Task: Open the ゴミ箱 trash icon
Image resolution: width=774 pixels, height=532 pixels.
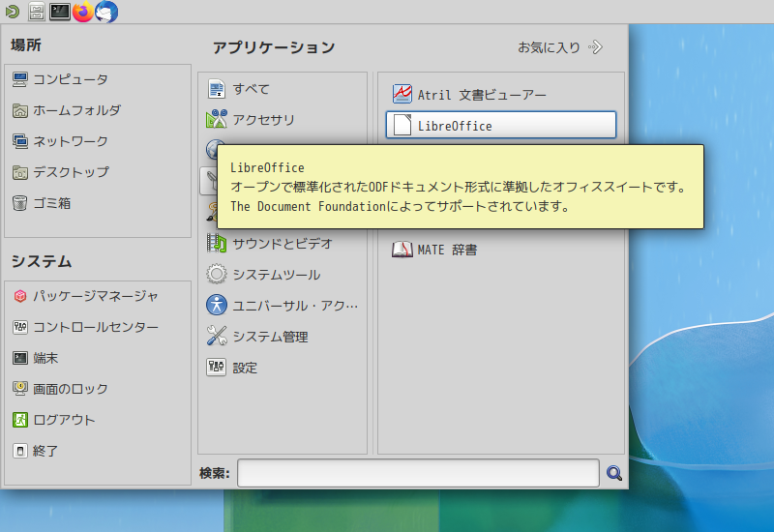Action: 19,203
